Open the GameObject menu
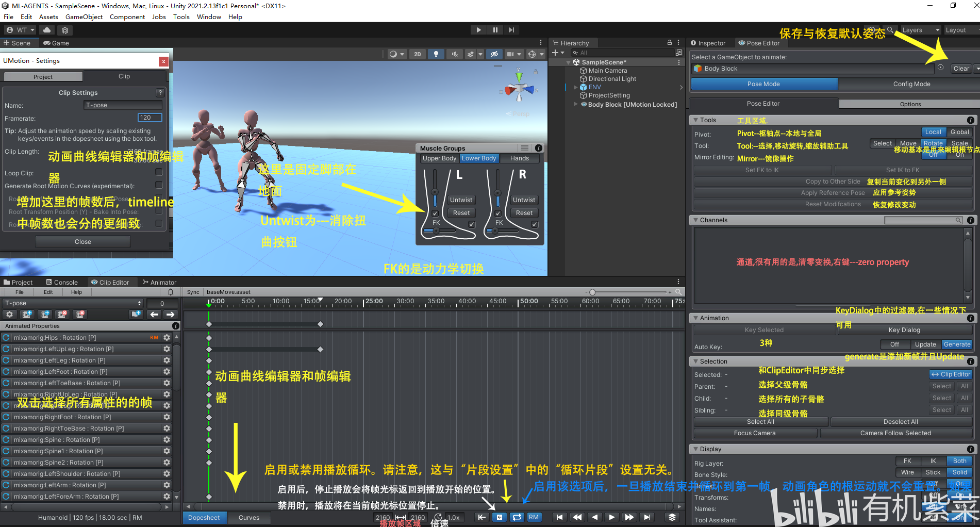This screenshot has width=980, height=527. pyautogui.click(x=84, y=17)
